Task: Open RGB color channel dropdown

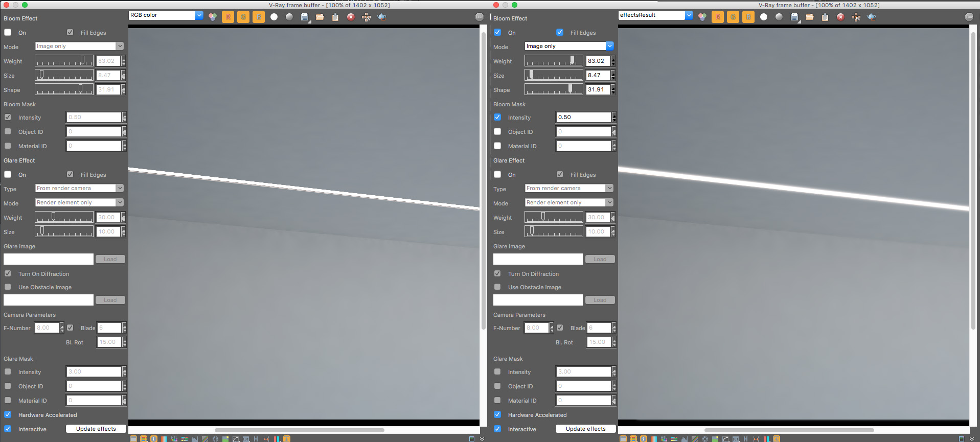Action: click(x=166, y=15)
